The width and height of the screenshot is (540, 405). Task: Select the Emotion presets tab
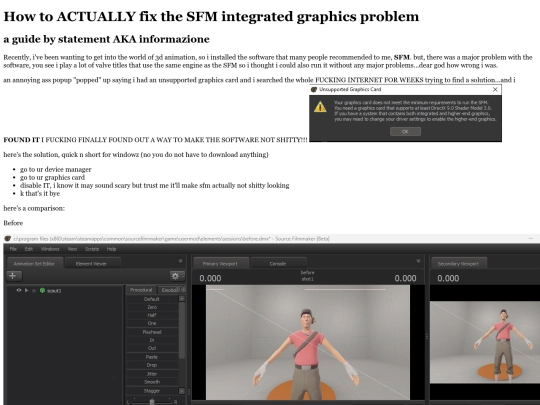170,290
